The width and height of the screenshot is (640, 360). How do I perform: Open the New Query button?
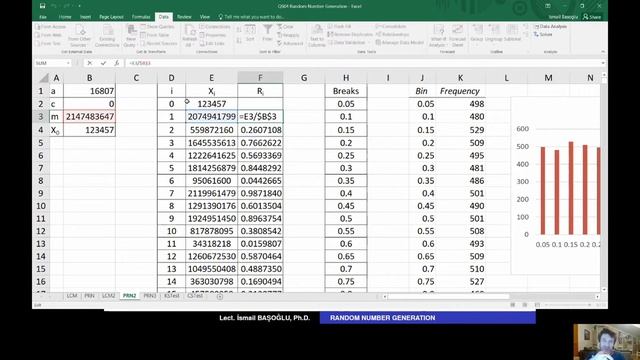coord(130,36)
